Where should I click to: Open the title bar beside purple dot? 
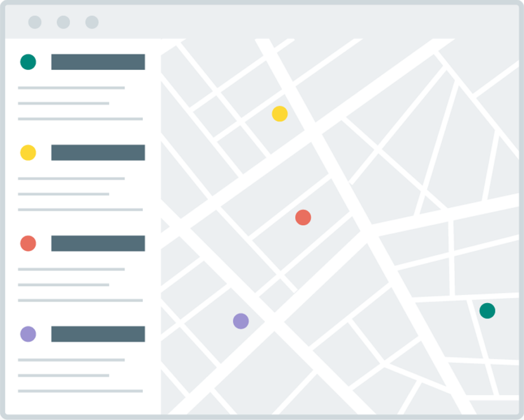[98, 334]
